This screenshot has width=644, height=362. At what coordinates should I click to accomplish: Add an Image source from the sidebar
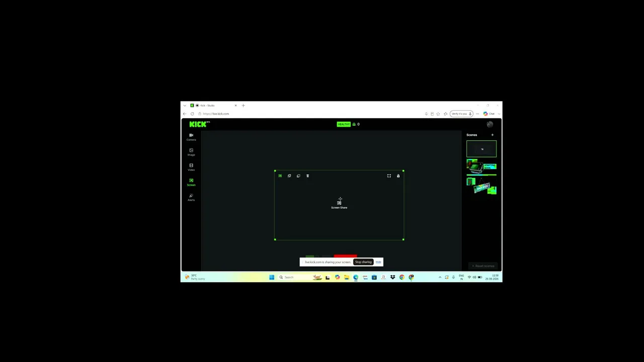pos(191,152)
